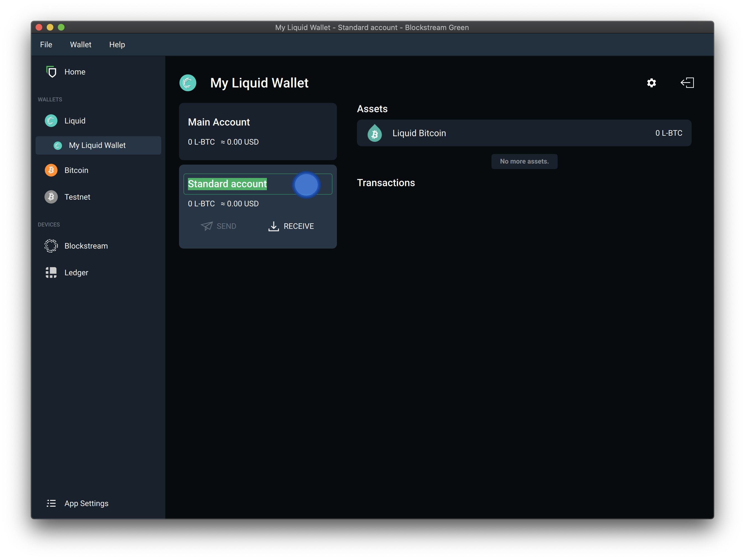The width and height of the screenshot is (745, 560).
Task: Click the 'My Liquid Wallet' page title
Action: click(x=259, y=83)
